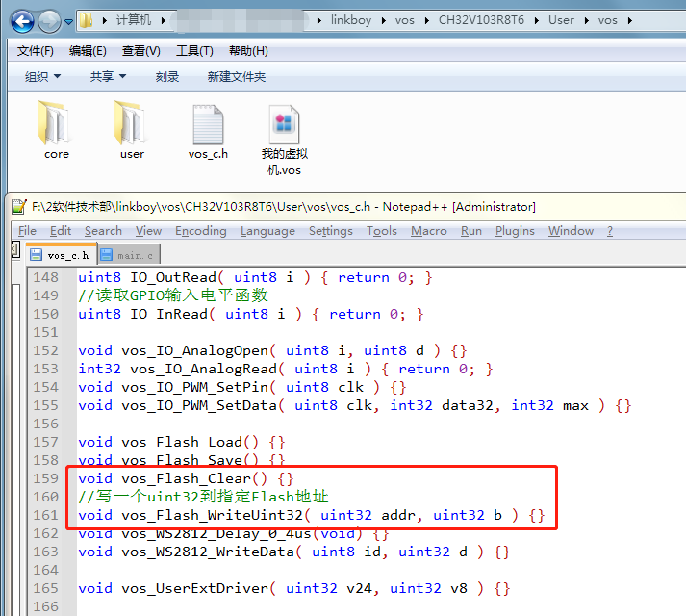Open the user folder icon

pyautogui.click(x=130, y=123)
